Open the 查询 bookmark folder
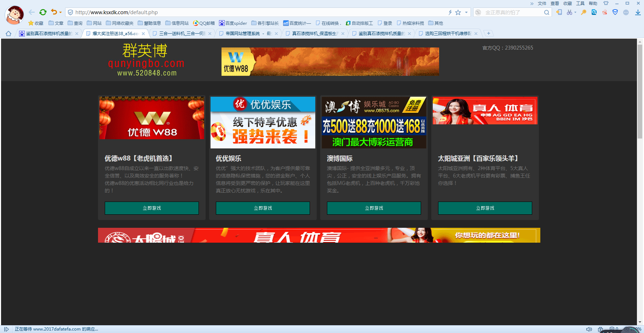 coord(75,23)
